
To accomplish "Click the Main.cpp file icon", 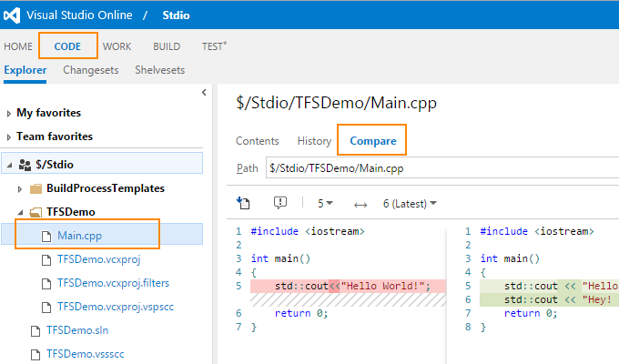I will click(46, 236).
